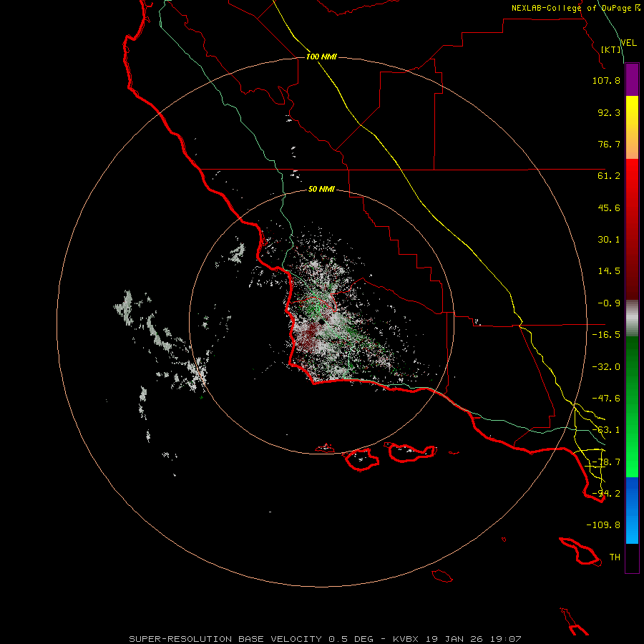Select the -32.0 scale value
The height and width of the screenshot is (644, 644).
click(606, 367)
